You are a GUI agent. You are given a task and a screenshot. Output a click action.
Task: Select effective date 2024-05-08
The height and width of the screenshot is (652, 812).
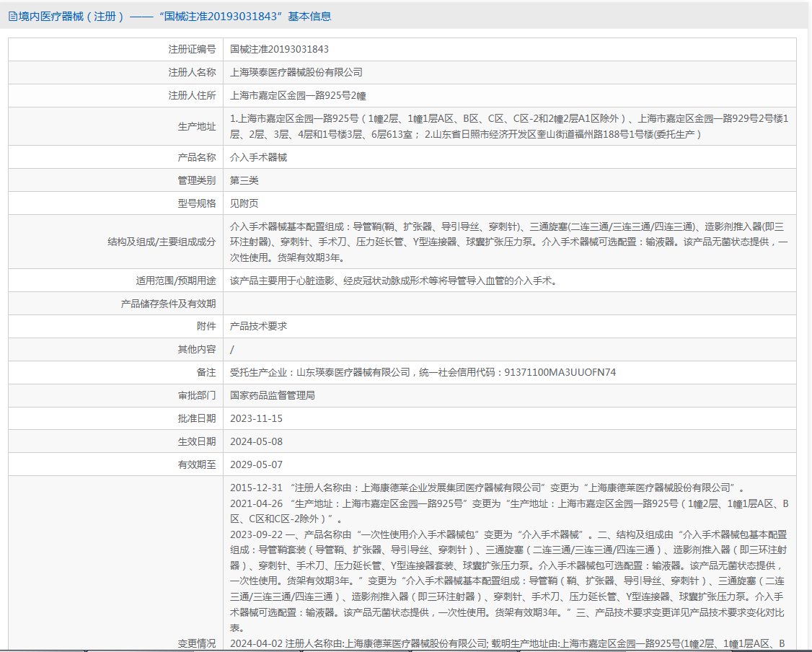(x=256, y=441)
